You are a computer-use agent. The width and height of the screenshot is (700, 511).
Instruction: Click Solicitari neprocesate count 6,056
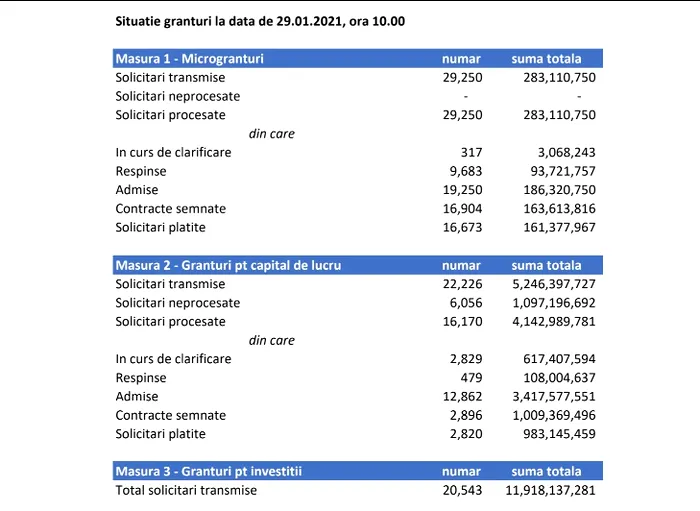click(x=466, y=303)
